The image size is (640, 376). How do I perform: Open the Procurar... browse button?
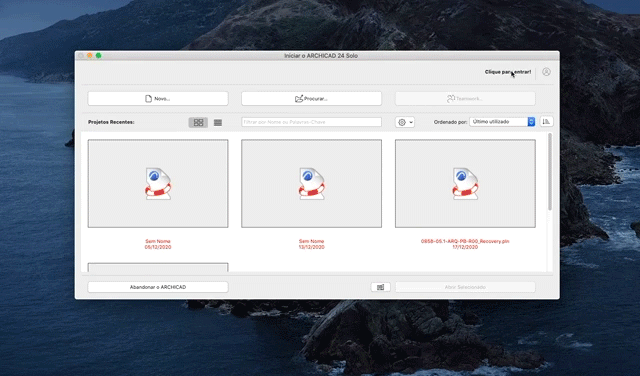point(311,98)
